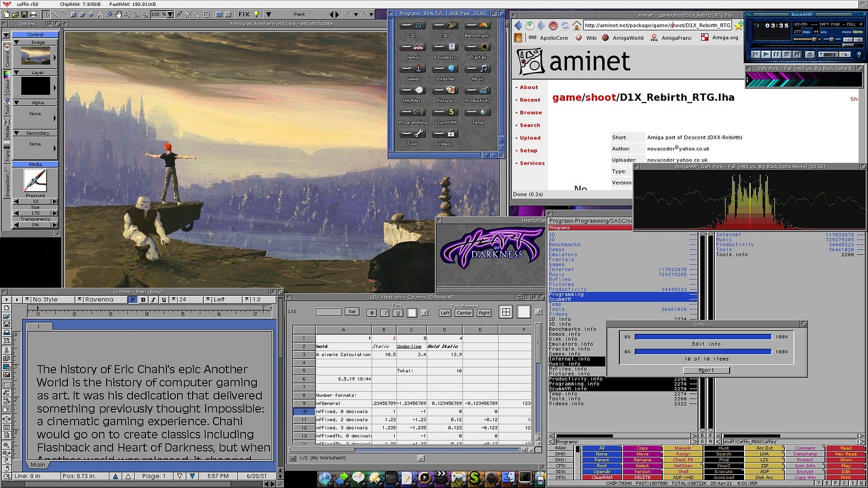
Task: Click the cell borders grid icon in spreadsheet
Action: tap(506, 312)
